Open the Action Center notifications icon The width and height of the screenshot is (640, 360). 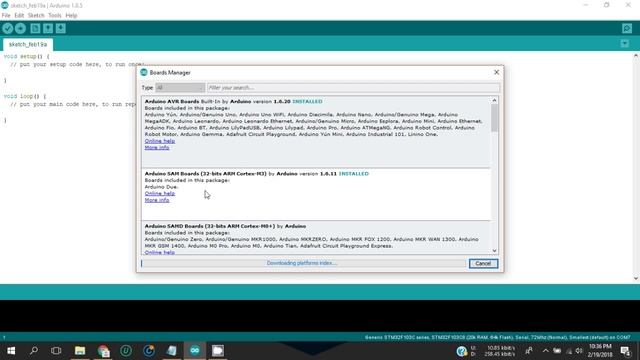[x=625, y=351]
